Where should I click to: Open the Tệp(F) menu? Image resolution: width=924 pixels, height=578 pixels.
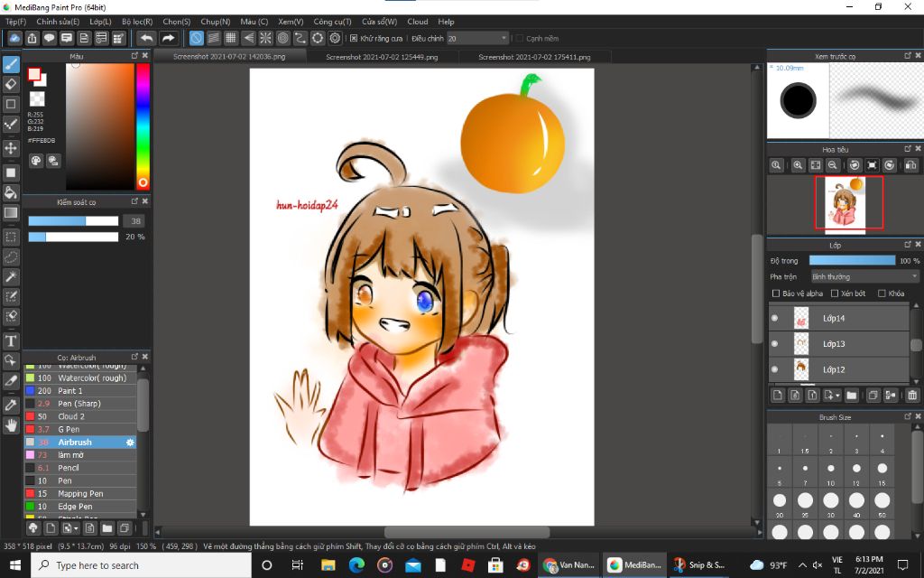point(16,22)
